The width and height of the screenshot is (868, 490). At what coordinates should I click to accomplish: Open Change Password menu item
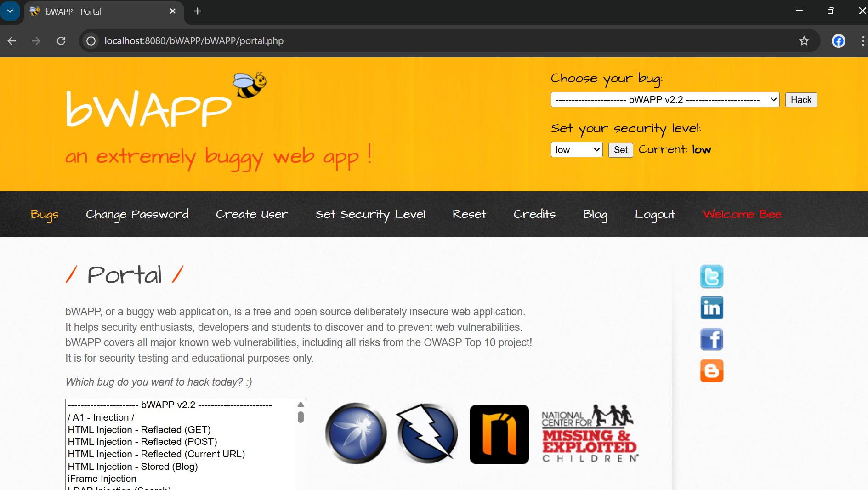pyautogui.click(x=137, y=214)
